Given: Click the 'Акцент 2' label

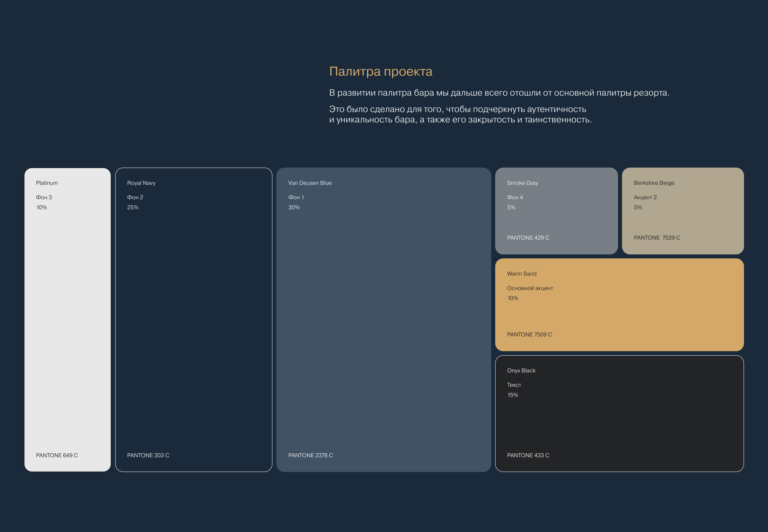Looking at the screenshot, I should coord(645,197).
